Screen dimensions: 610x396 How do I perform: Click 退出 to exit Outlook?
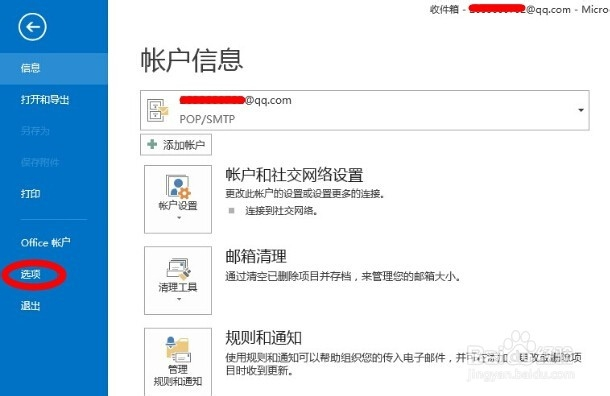(x=30, y=306)
